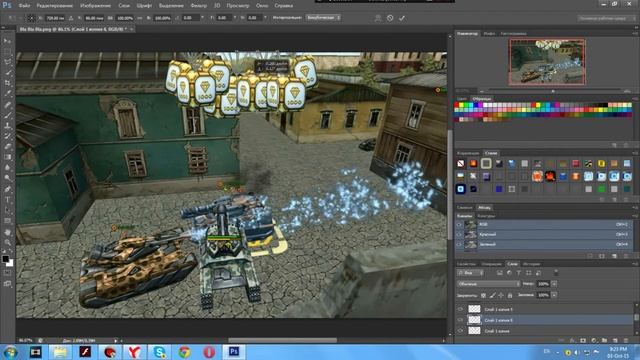Select the Lasso tool
Screen dimensions: 640x360
7,62
